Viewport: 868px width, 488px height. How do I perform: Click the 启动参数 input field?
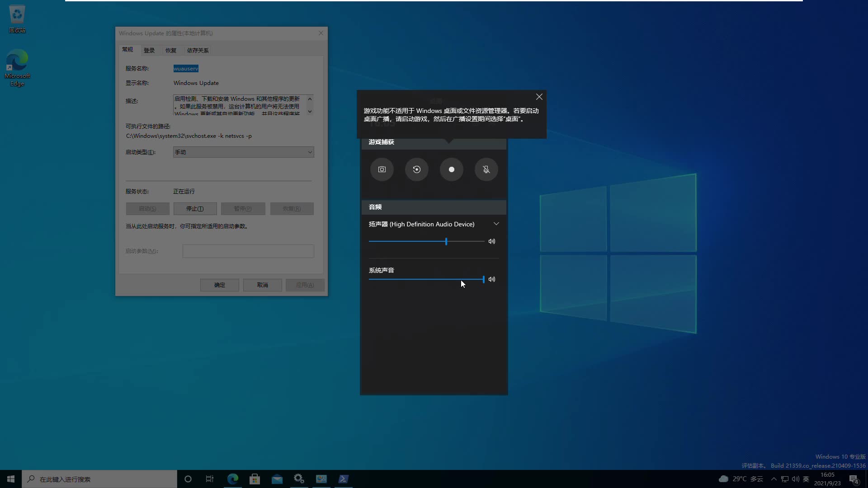[248, 251]
